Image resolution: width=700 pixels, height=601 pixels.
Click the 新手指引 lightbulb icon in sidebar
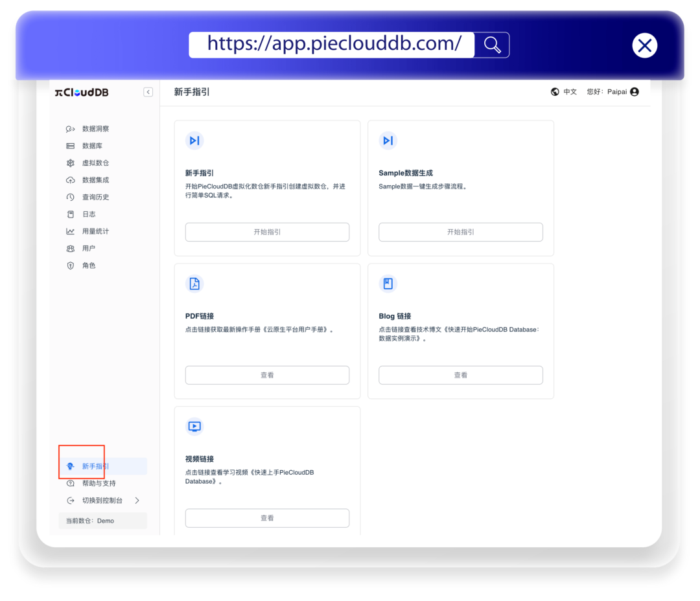click(70, 466)
